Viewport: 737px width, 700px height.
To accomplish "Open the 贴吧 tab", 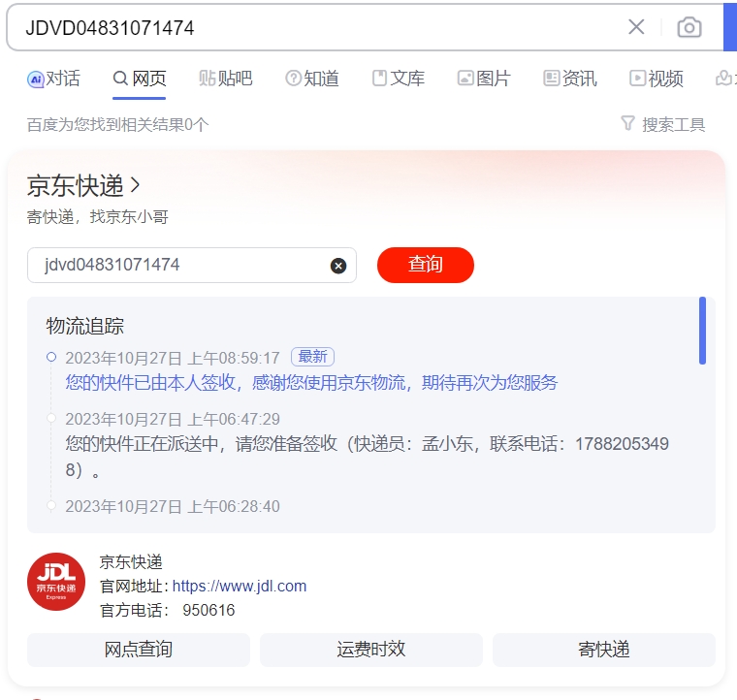I will [x=226, y=79].
